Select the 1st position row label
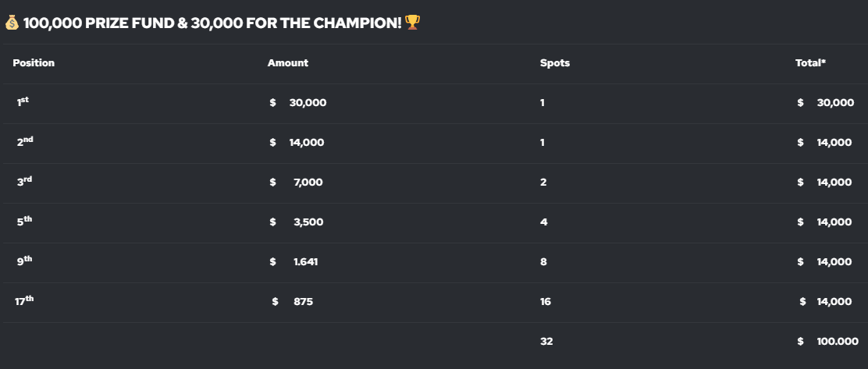868x369 pixels. click(23, 101)
